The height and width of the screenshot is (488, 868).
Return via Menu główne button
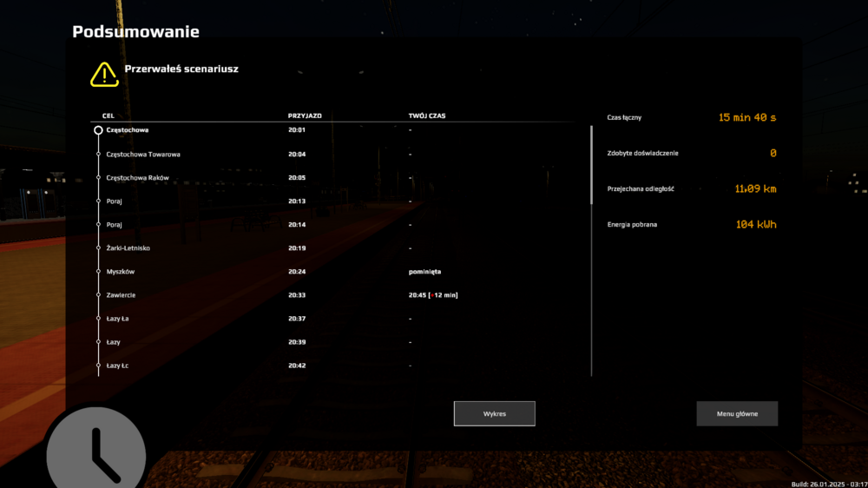737,414
